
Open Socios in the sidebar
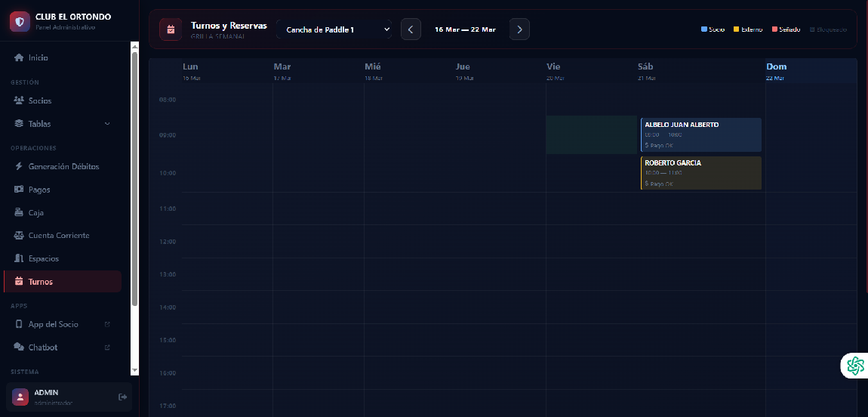(39, 100)
